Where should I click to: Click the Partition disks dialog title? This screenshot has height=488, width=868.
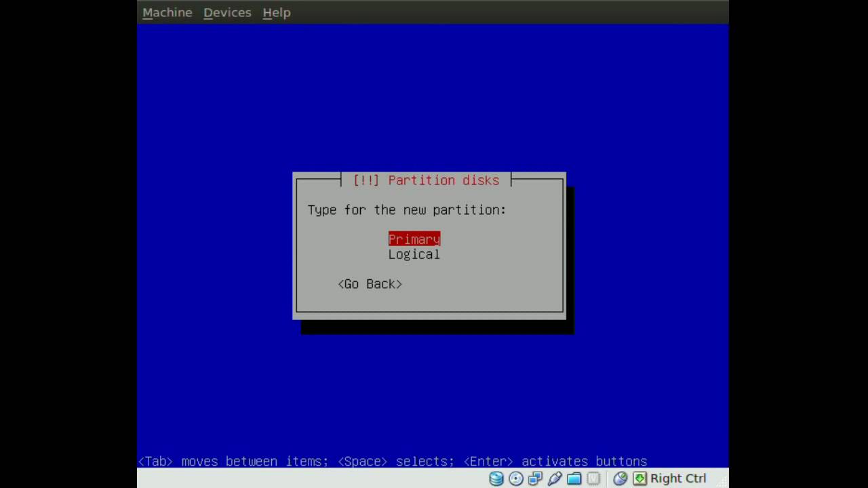(427, 180)
